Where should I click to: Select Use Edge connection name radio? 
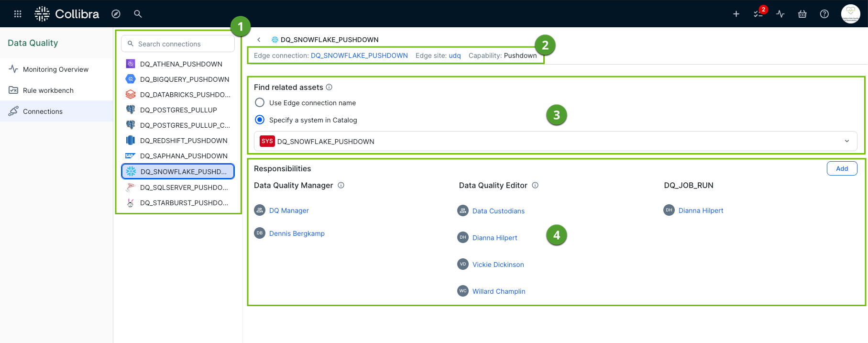260,102
